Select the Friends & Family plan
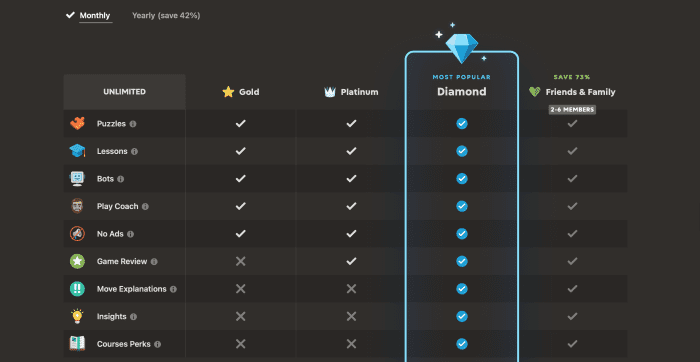Viewport: 700px width, 362px height. click(x=572, y=92)
